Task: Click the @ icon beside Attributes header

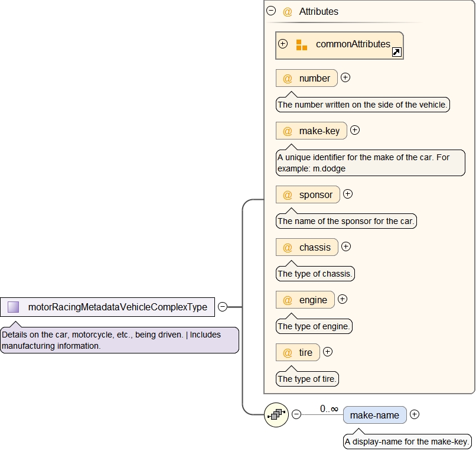Action: (x=288, y=11)
